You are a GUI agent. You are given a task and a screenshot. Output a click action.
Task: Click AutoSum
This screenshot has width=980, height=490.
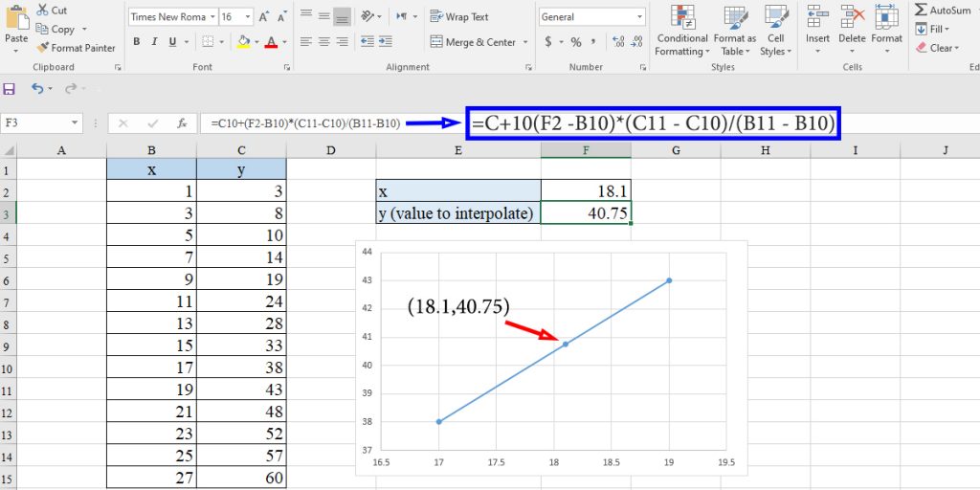coord(943,10)
